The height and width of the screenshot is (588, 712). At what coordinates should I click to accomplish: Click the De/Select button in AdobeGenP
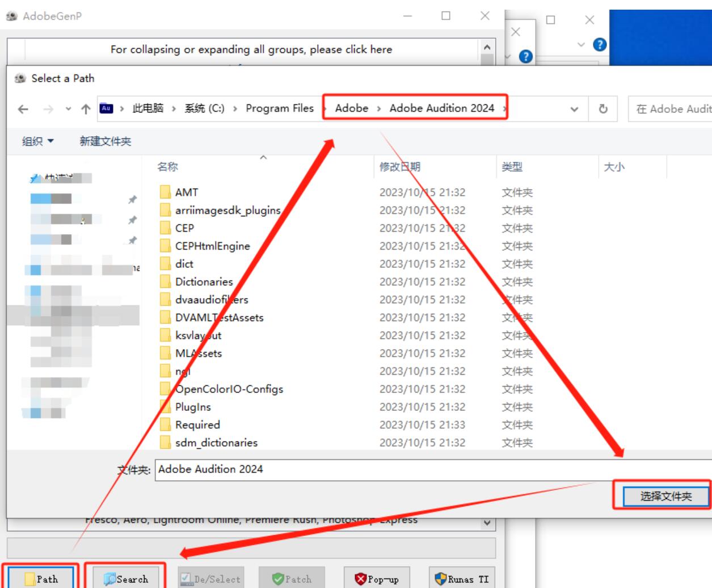point(211,578)
